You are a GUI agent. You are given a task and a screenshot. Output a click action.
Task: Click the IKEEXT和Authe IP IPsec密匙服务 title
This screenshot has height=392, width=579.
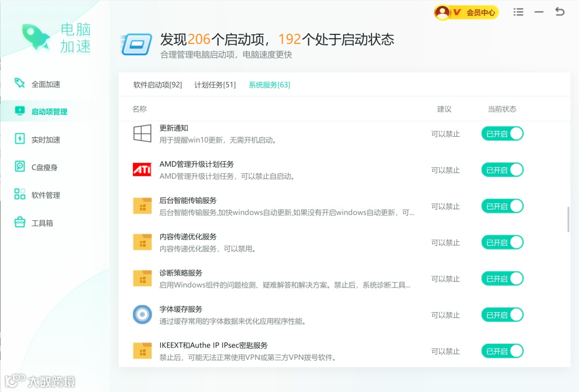[213, 345]
